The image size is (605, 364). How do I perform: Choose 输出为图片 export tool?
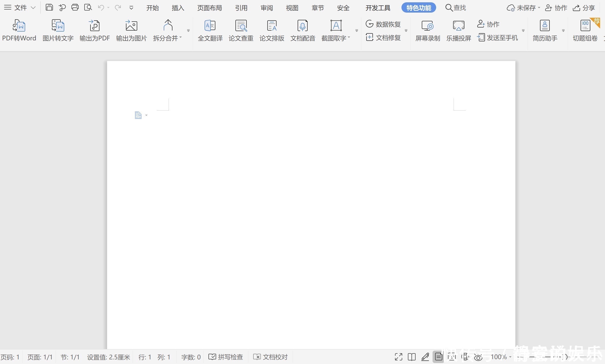tap(131, 30)
